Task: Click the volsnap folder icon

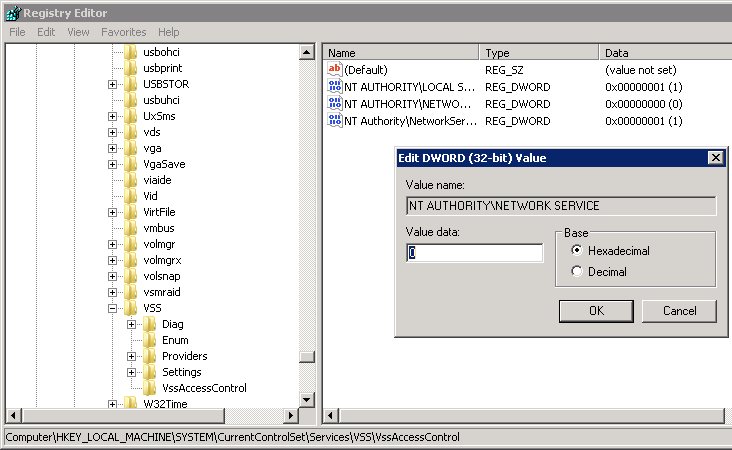Action: [130, 276]
